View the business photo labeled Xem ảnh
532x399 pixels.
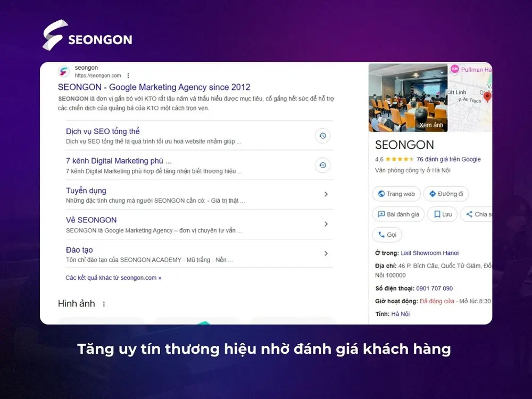click(x=408, y=98)
